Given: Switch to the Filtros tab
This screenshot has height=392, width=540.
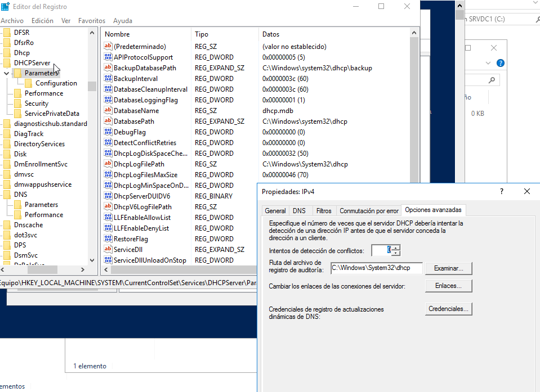Looking at the screenshot, I should [323, 211].
